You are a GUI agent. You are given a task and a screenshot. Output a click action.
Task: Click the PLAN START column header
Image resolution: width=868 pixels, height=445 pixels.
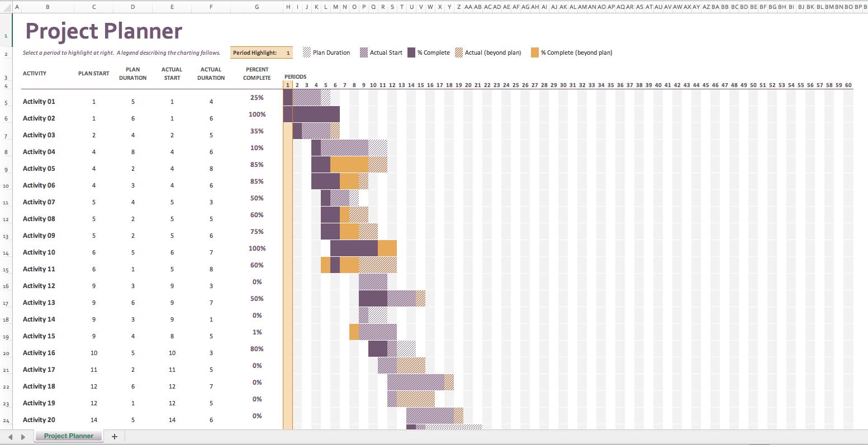(93, 73)
